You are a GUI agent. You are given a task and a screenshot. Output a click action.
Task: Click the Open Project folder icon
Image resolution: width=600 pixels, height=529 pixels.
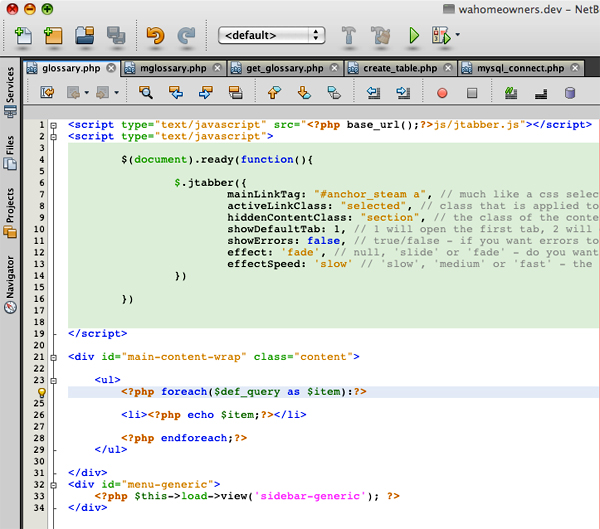85,36
